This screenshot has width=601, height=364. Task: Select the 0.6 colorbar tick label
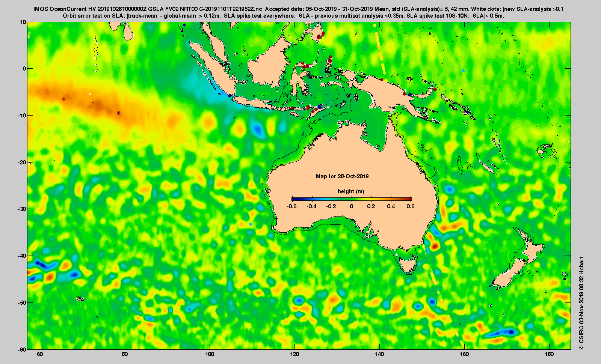411,206
